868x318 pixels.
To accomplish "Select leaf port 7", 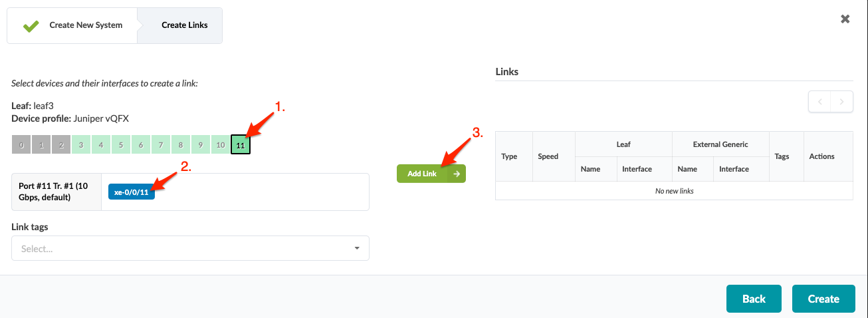I will [x=161, y=144].
